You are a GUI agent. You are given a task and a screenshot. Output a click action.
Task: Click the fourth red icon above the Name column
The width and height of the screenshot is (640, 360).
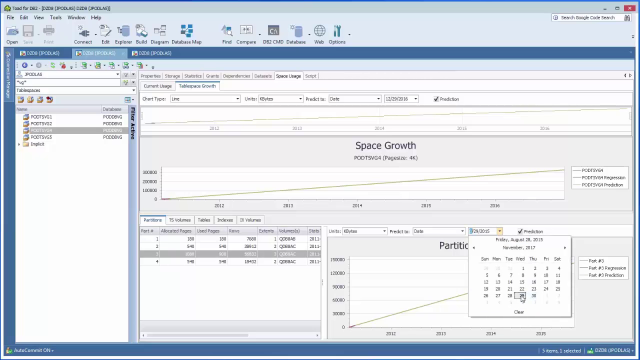pos(49,100)
